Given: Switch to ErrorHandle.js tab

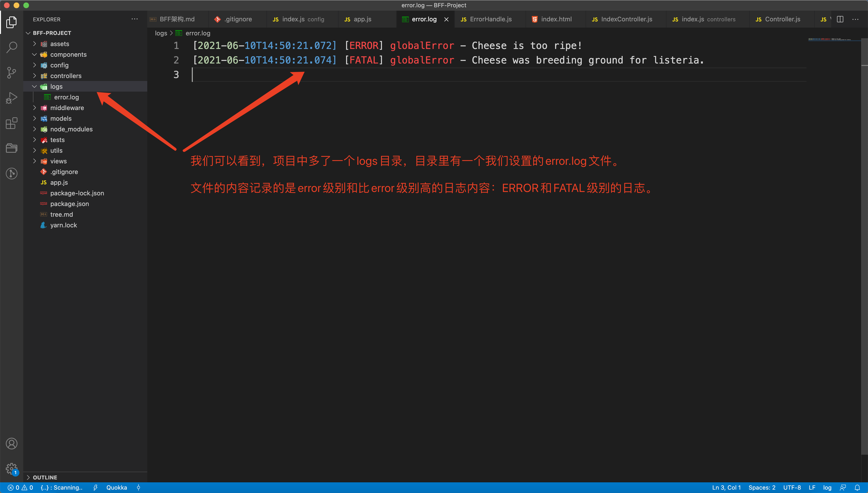Looking at the screenshot, I should coord(490,19).
